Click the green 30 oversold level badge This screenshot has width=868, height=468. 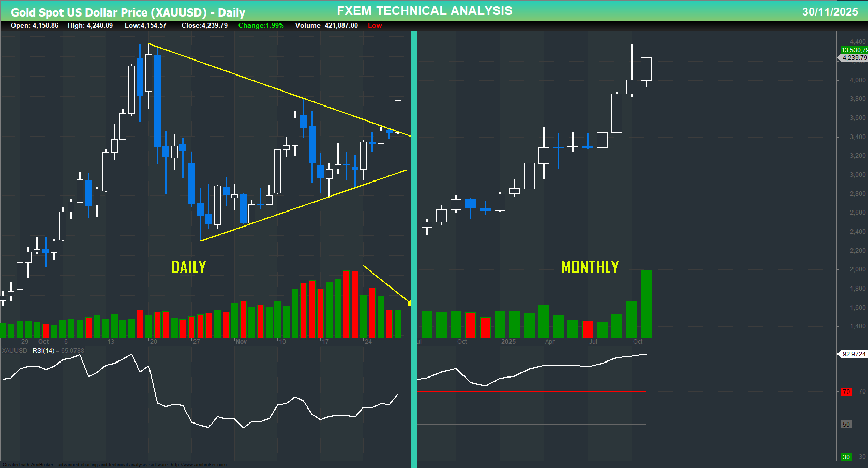846,457
